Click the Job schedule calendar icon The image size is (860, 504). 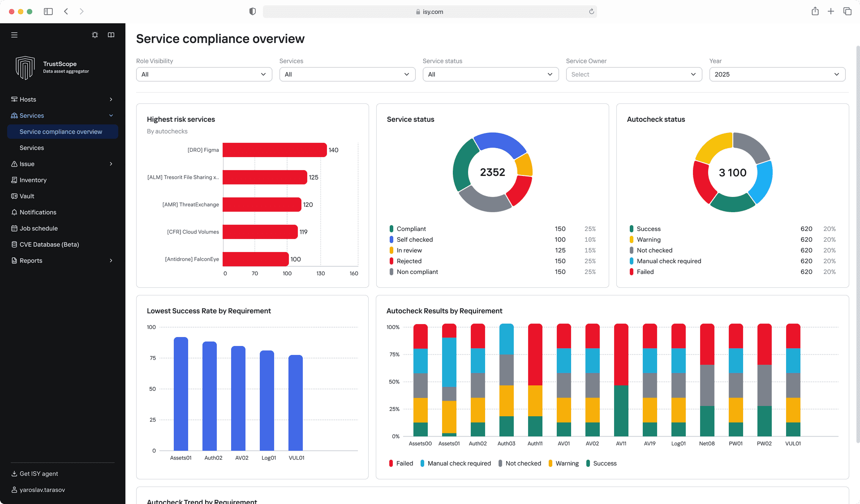tap(14, 228)
